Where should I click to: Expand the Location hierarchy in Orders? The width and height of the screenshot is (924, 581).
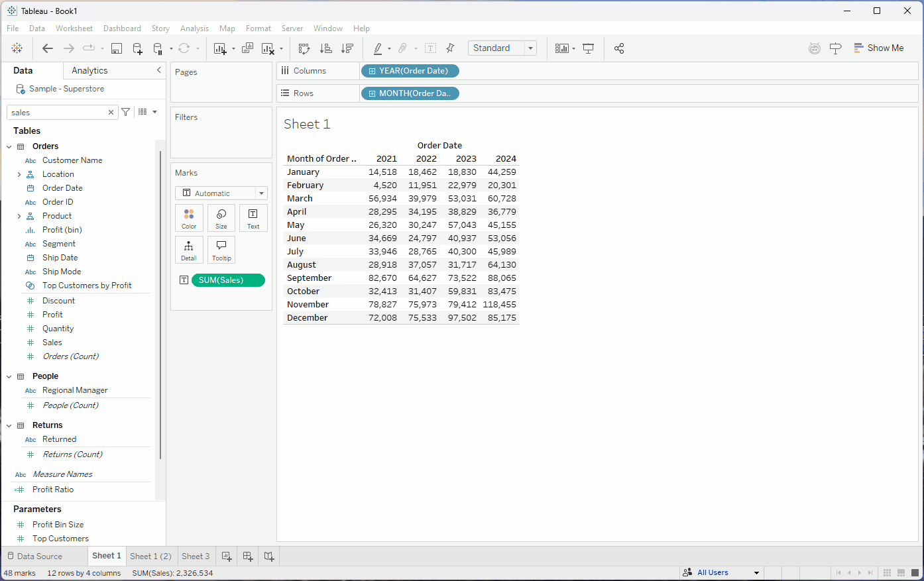click(19, 174)
